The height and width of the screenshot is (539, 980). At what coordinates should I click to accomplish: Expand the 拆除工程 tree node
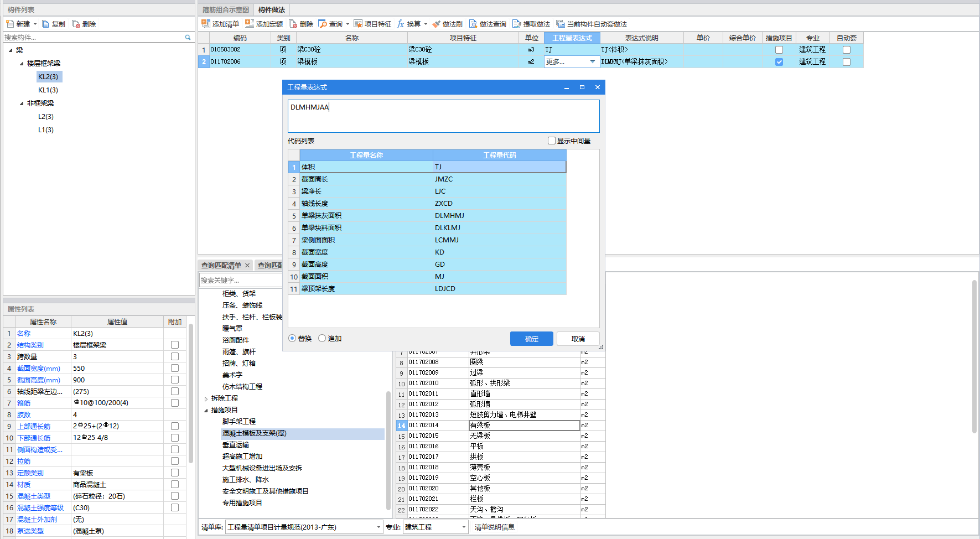point(206,398)
